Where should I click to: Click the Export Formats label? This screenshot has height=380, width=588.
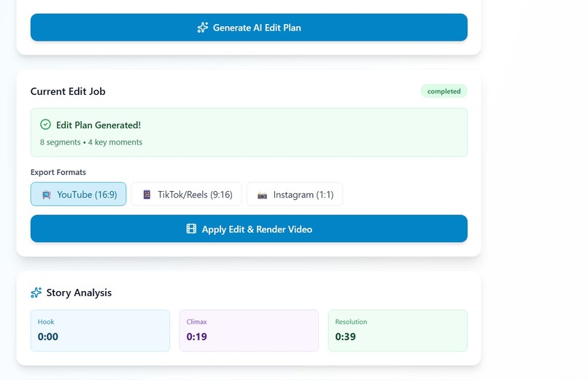pos(58,172)
